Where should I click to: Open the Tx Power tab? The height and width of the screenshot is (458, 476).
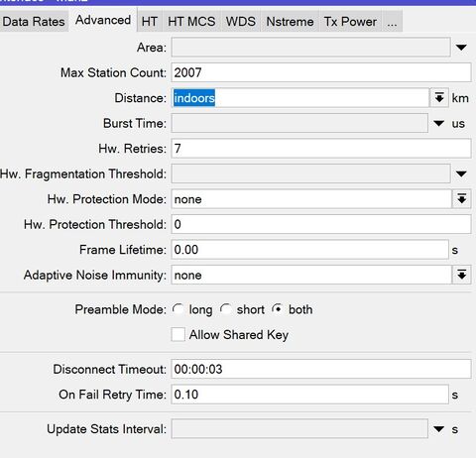[x=350, y=22]
